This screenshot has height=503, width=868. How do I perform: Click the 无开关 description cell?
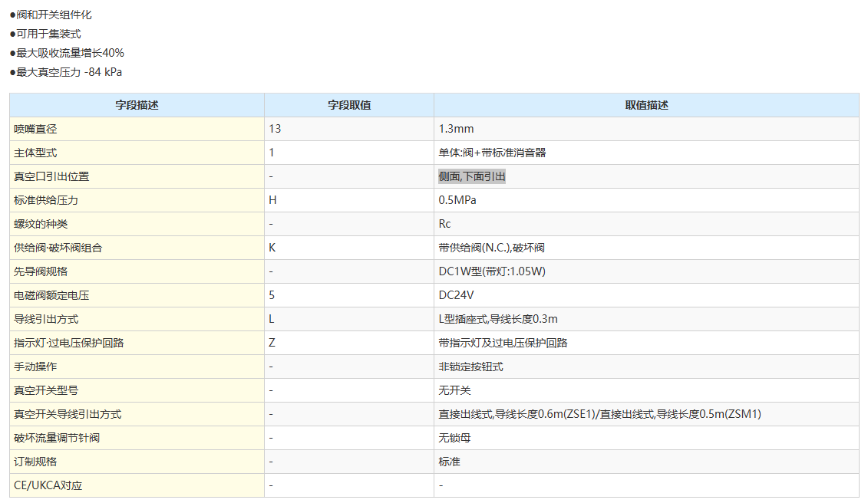coord(454,390)
